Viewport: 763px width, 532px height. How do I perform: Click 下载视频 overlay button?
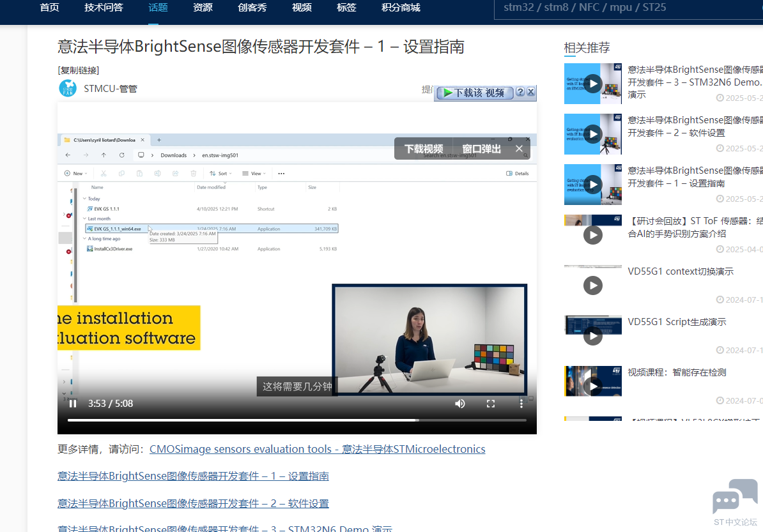click(423, 149)
